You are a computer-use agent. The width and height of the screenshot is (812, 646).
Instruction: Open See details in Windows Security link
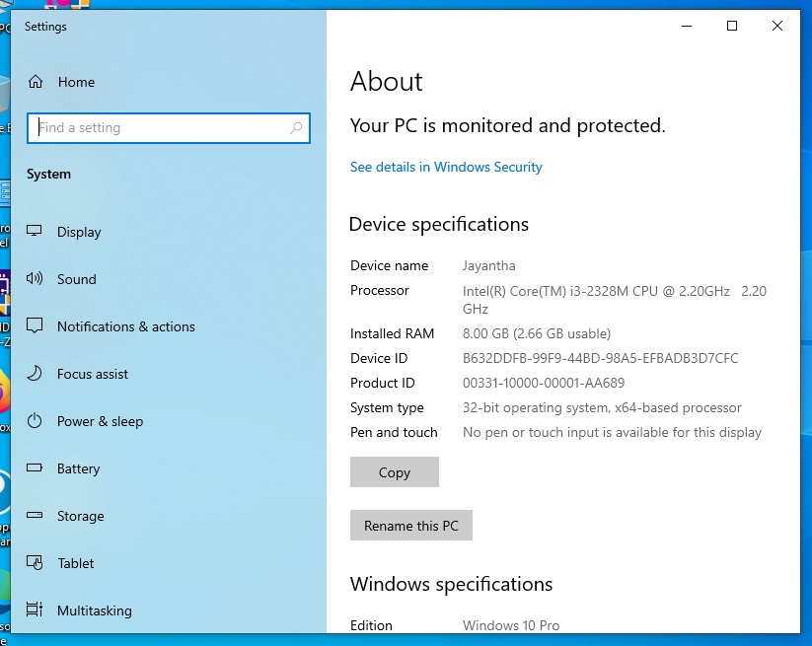[x=446, y=167]
